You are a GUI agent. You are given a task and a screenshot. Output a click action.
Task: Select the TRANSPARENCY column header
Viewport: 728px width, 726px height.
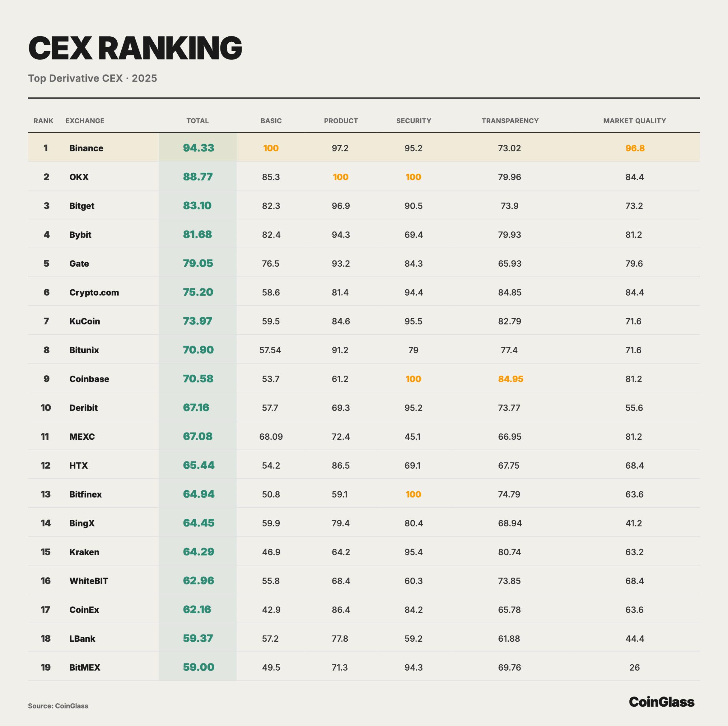(x=510, y=121)
